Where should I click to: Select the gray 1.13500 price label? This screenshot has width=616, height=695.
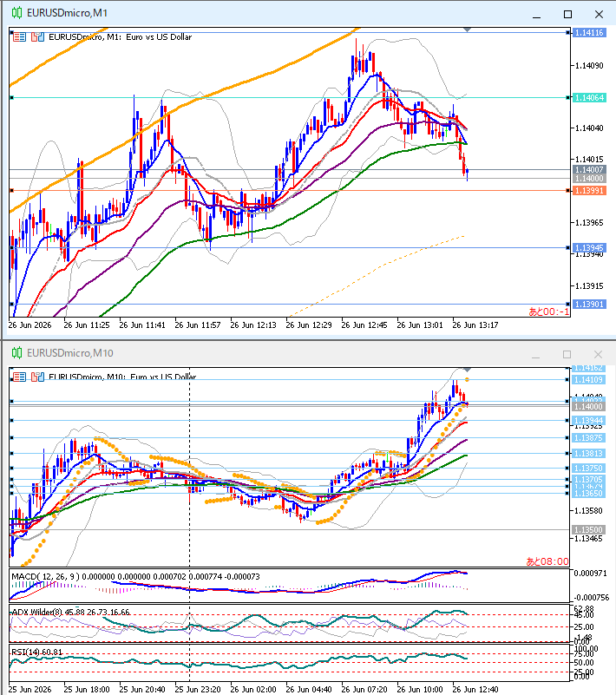pos(588,529)
